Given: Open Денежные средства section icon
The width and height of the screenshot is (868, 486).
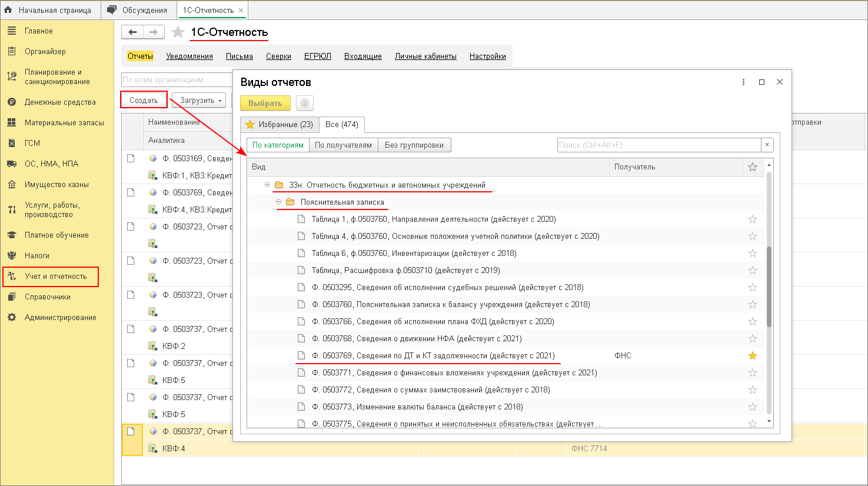Looking at the screenshot, I should 12,102.
